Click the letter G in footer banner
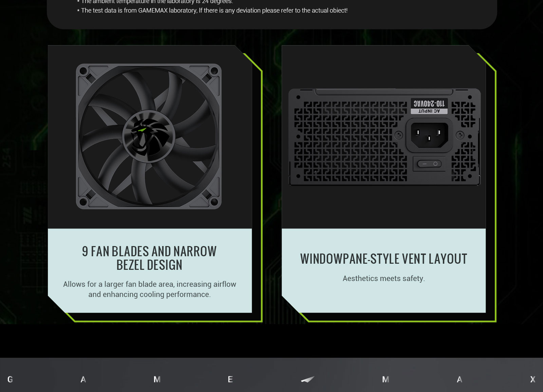 click(x=10, y=379)
